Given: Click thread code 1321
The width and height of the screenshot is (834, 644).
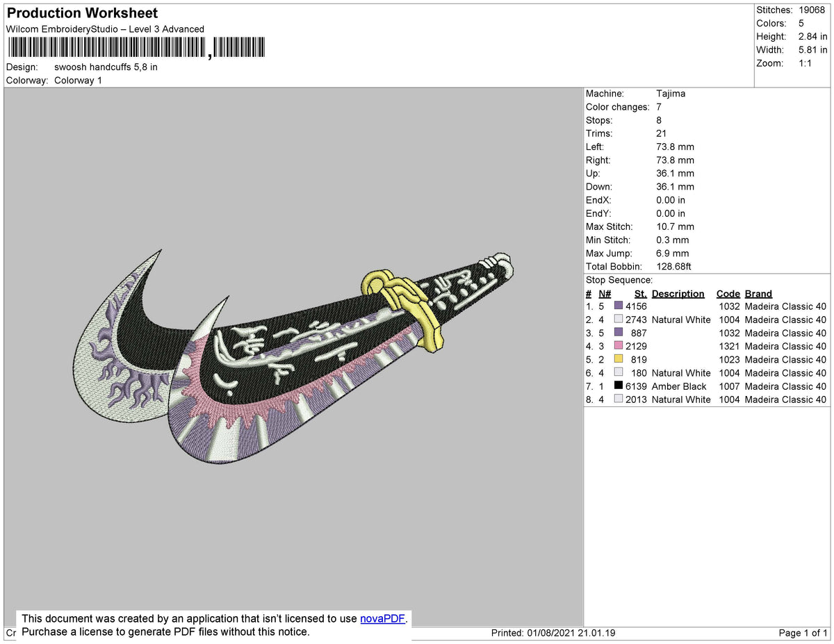Looking at the screenshot, I should (x=728, y=346).
